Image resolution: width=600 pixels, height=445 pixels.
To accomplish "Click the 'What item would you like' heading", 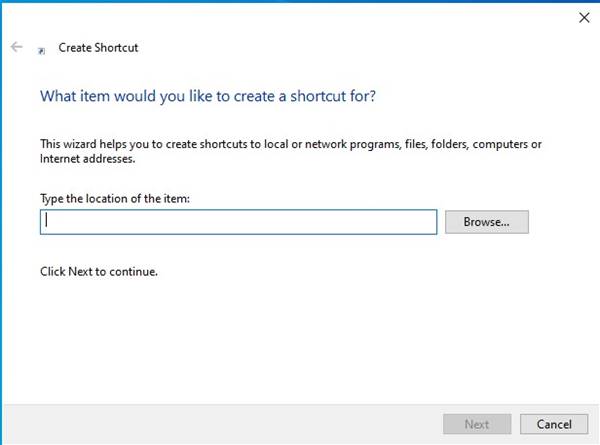I will (x=208, y=96).
